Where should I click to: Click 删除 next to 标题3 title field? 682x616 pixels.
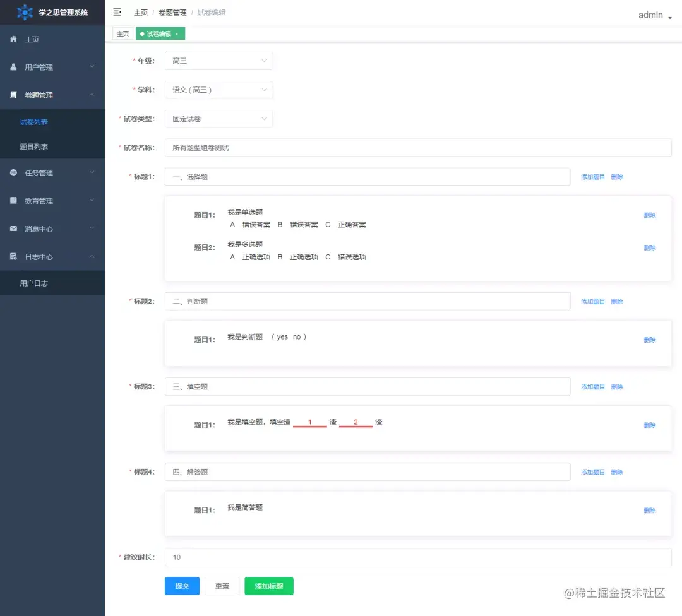[617, 386]
